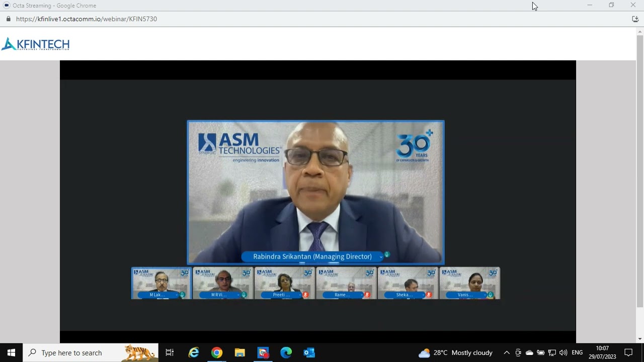Click the scrollbar down arrow
This screenshot has width=644, height=362.
pos(640,339)
